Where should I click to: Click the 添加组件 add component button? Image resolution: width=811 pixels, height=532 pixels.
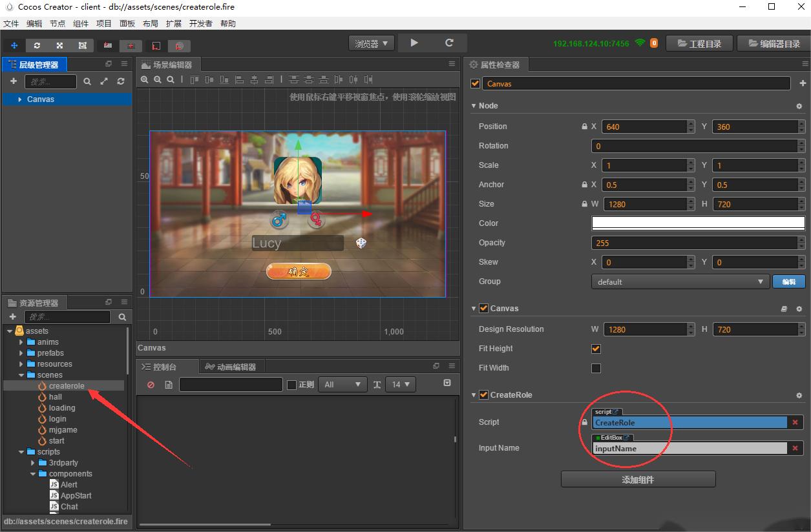638,480
